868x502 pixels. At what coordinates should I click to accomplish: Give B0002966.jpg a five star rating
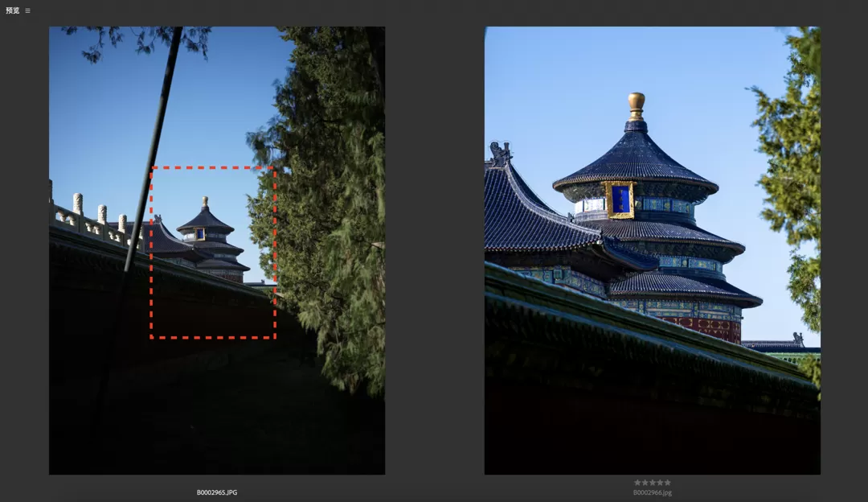pos(667,483)
